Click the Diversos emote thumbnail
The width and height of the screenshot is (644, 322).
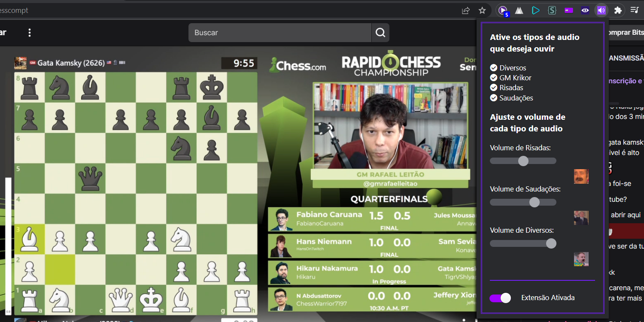pos(581,259)
